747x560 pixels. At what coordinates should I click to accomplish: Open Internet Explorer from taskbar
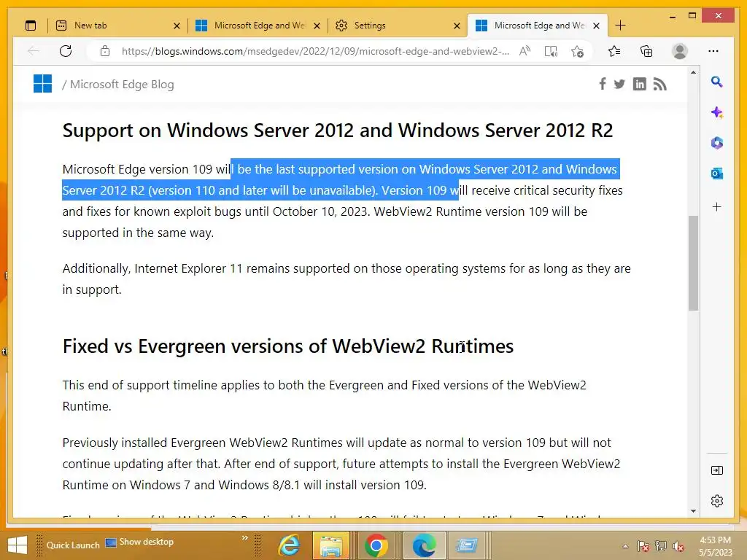click(289, 545)
